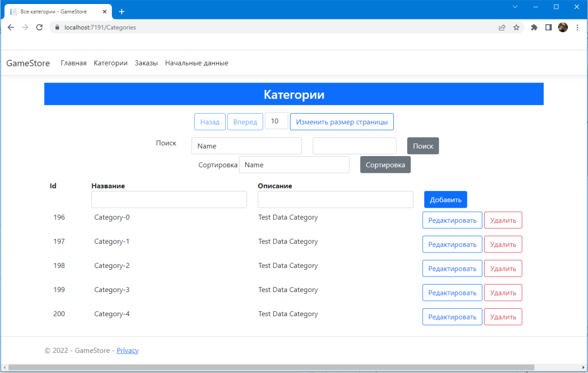Screen dimensions: 588x373
Task: Click the back navigation arrow
Action: [x=10, y=27]
